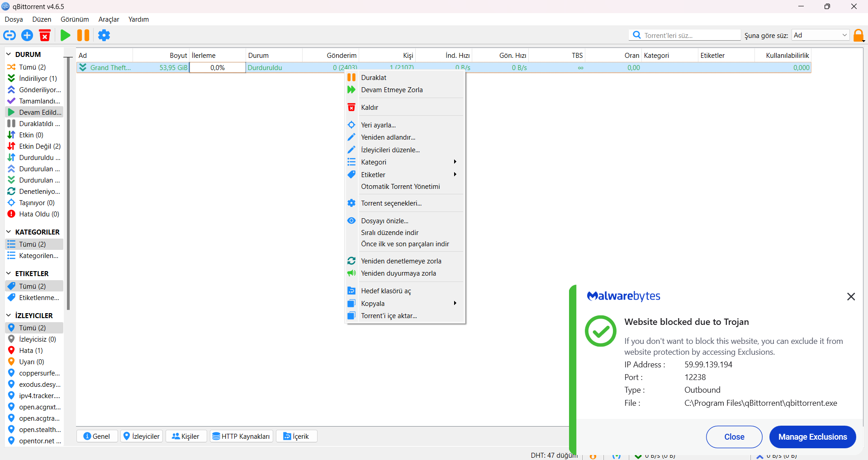
Task: Choose Torrent seçenekleri... from context menu
Action: coord(405,203)
